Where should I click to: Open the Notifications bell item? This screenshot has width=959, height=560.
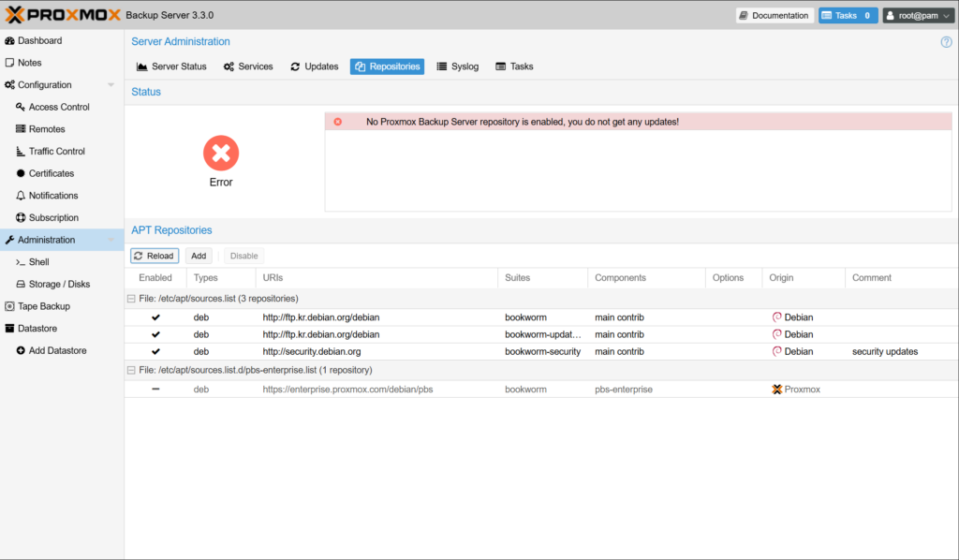pyautogui.click(x=53, y=196)
